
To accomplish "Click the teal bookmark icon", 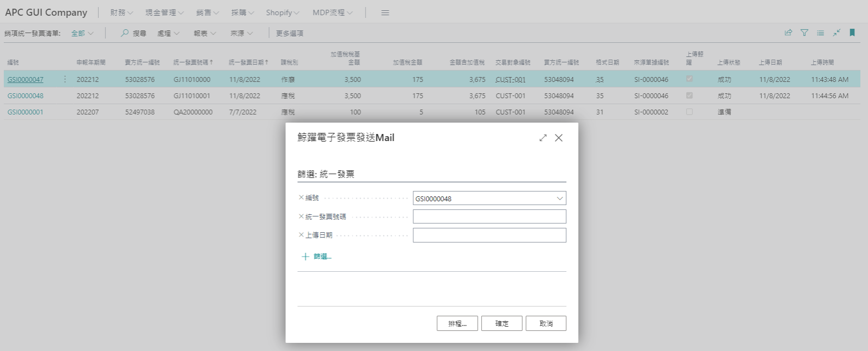I will tap(852, 33).
